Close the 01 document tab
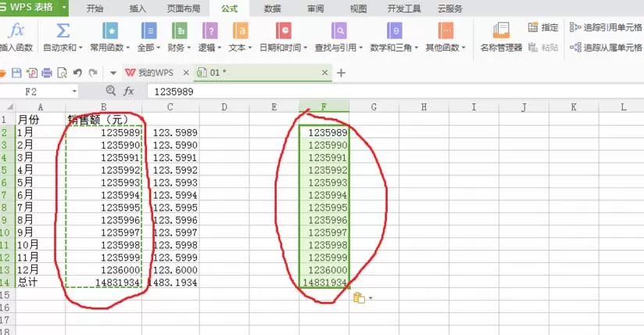 [x=325, y=73]
